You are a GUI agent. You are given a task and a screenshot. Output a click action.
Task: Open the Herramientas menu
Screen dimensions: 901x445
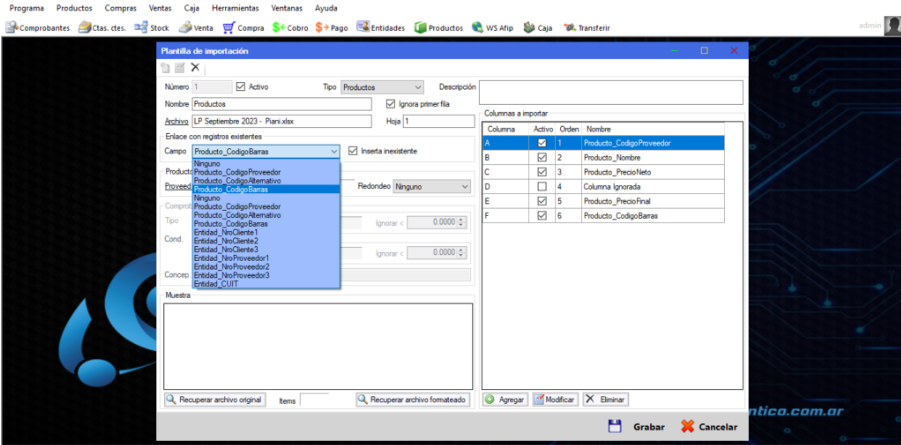[235, 9]
